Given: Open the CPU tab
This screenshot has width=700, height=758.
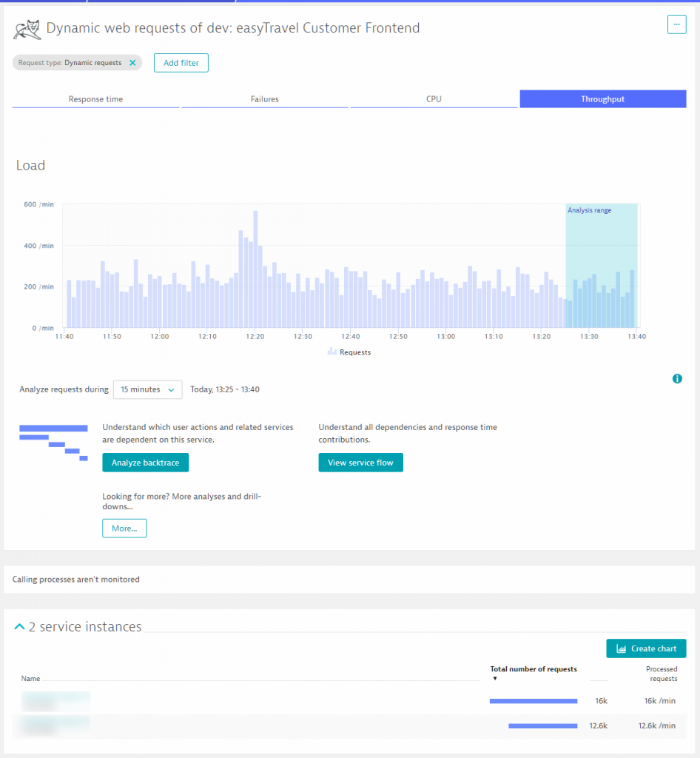Looking at the screenshot, I should tap(434, 99).
